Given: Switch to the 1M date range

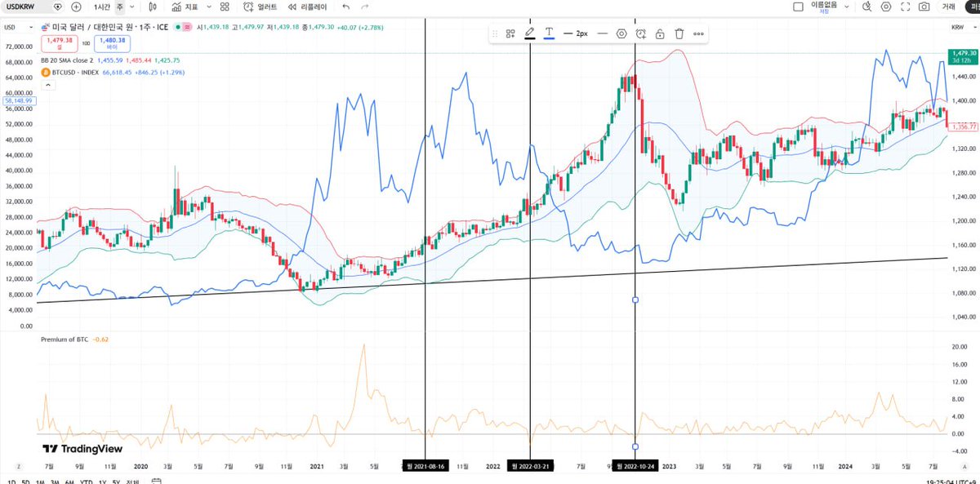Looking at the screenshot, I should pyautogui.click(x=39, y=481).
